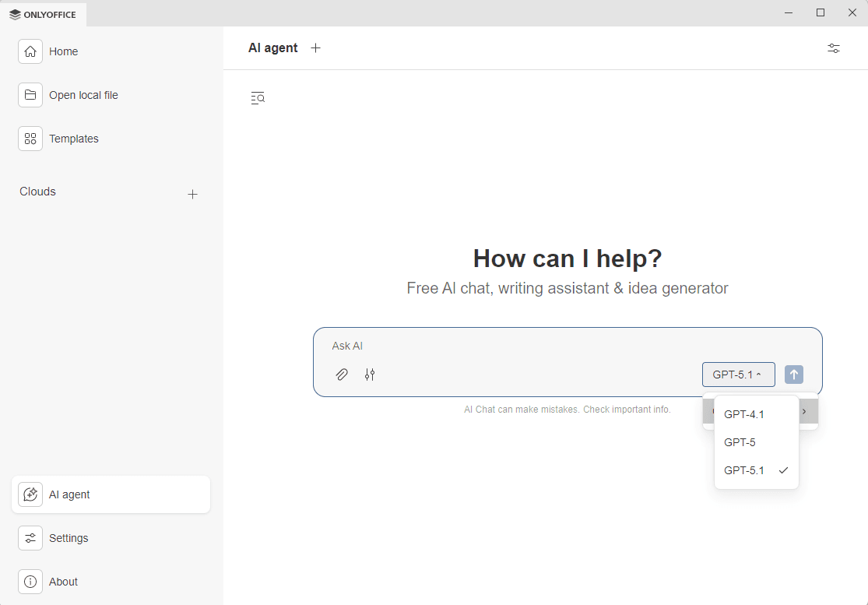Image resolution: width=868 pixels, height=605 pixels.
Task: Expand the provider submenu chevron arrow
Action: pyautogui.click(x=804, y=411)
